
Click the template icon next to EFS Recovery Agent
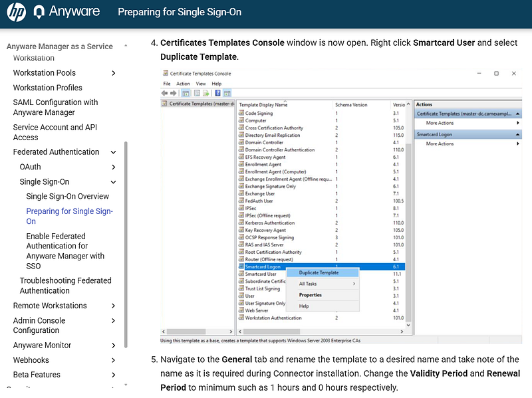coord(241,157)
